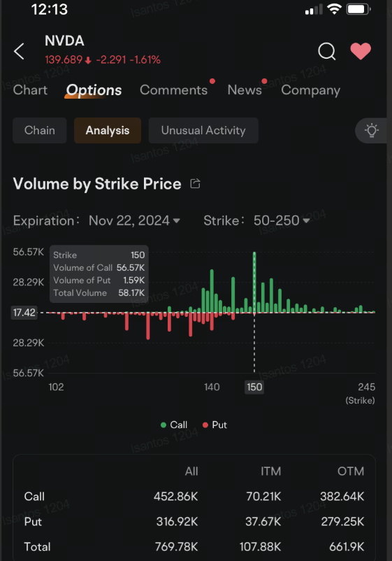Tap the Total 769.78K cell

tap(176, 547)
